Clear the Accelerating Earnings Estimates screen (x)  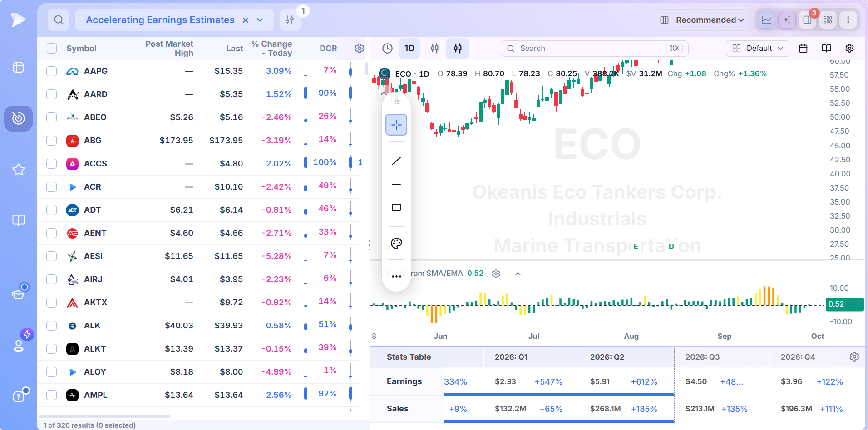(246, 20)
